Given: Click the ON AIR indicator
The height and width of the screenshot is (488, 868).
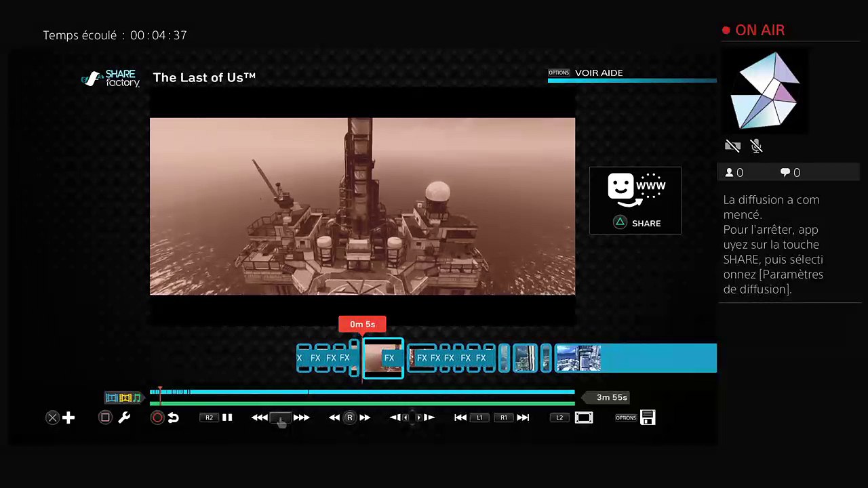Looking at the screenshot, I should (753, 30).
